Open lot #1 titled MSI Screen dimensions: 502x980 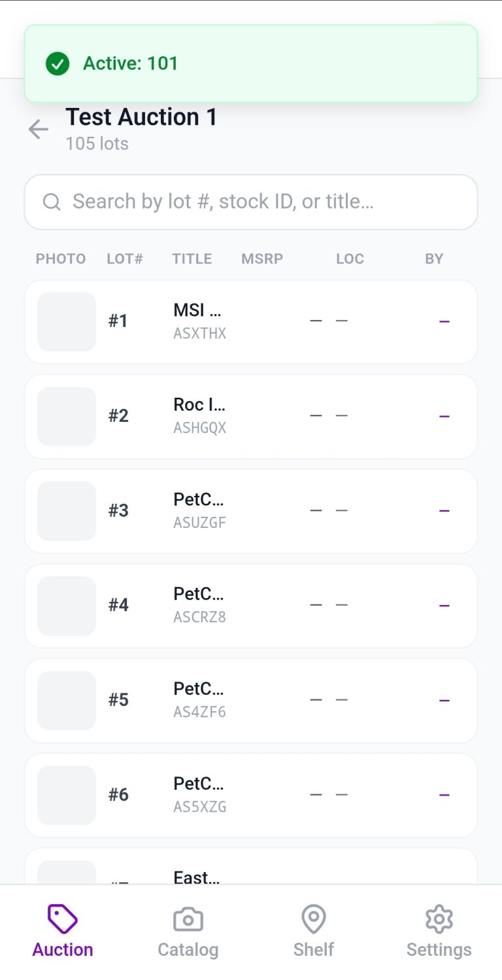(250, 321)
